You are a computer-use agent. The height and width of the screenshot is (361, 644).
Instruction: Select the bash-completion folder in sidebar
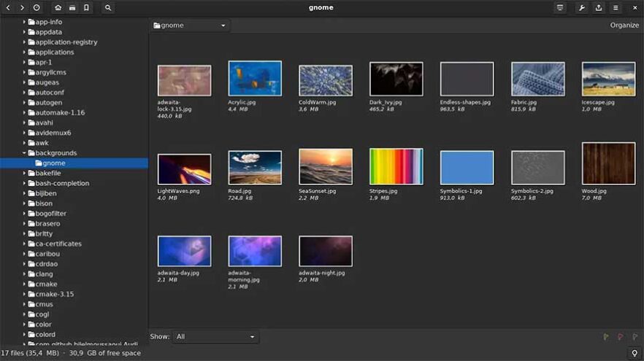(62, 183)
